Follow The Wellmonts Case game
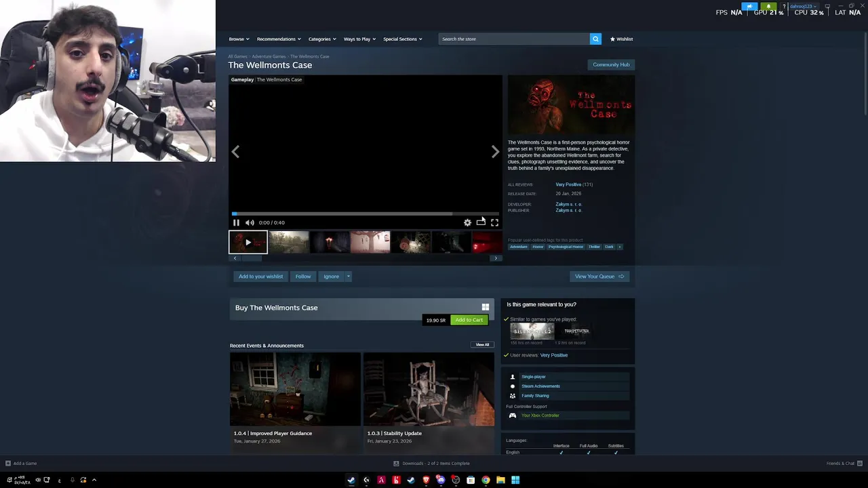Image resolution: width=868 pixels, height=488 pixels. point(303,277)
